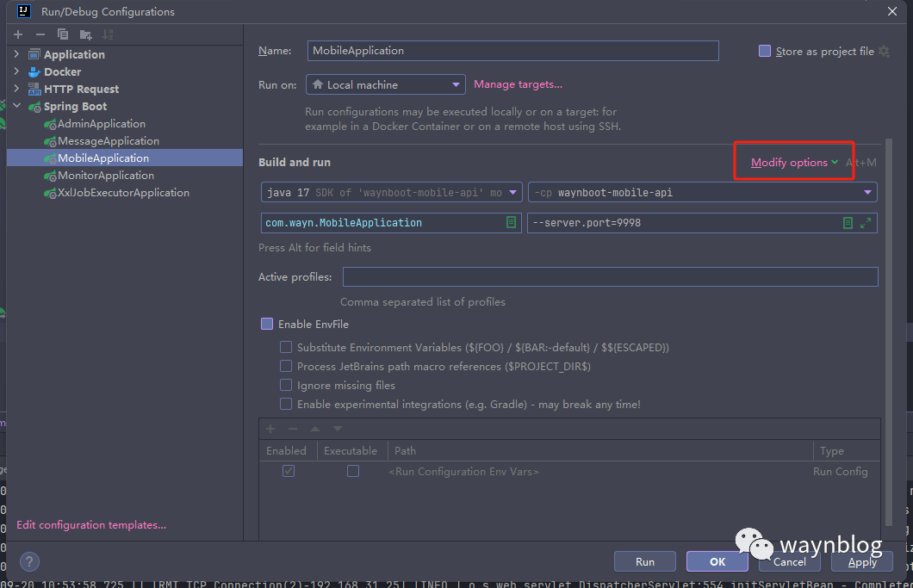Click the Path column header

click(x=600, y=450)
